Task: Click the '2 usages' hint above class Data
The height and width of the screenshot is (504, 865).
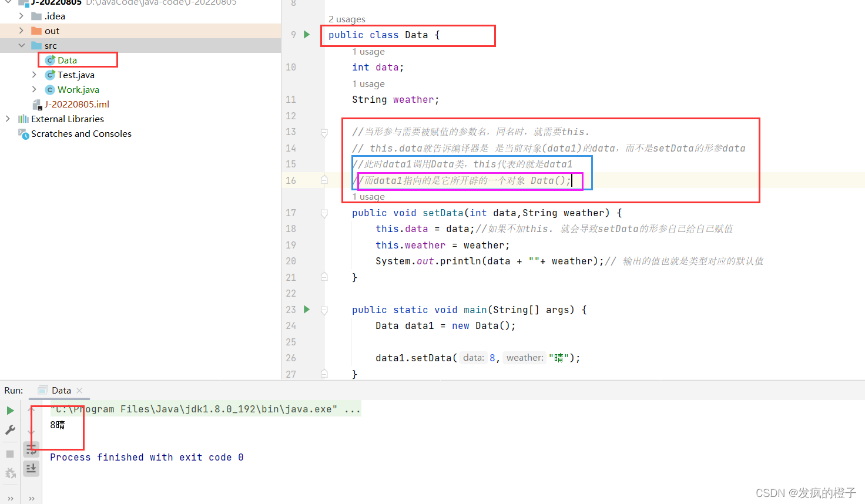Action: pyautogui.click(x=347, y=19)
